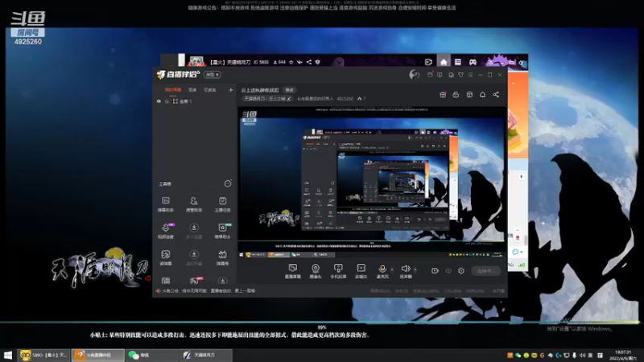Click the home icon in Douyu client window
The image size is (644, 362).
[x=444, y=62]
